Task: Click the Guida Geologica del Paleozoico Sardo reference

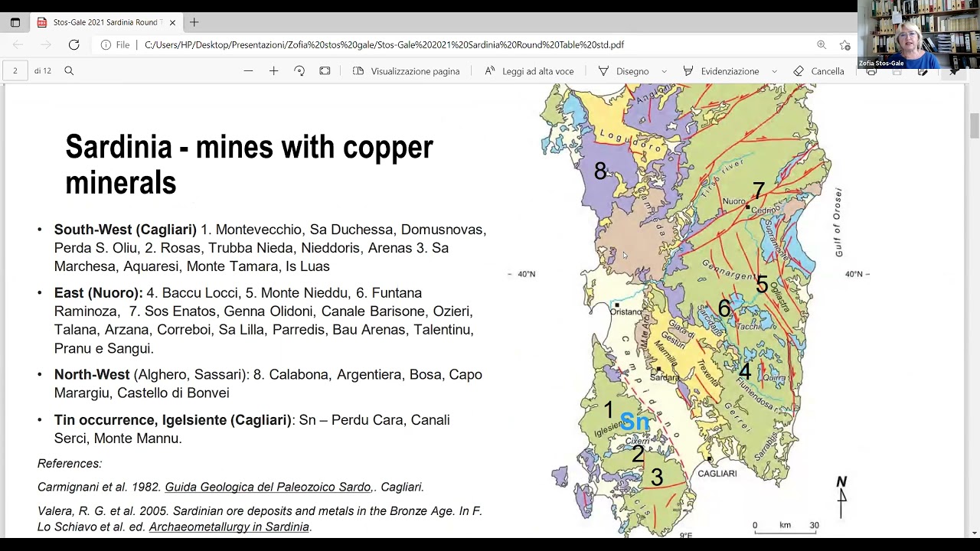Action: tap(268, 487)
